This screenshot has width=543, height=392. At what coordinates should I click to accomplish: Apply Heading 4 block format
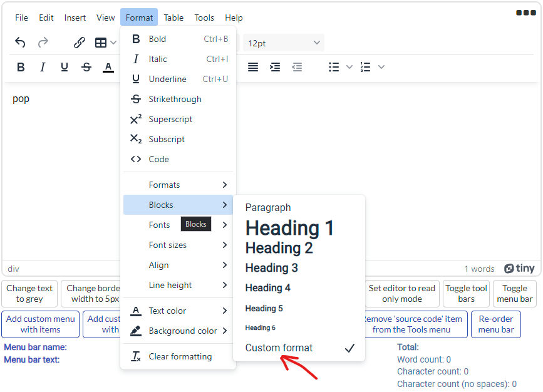point(299,288)
